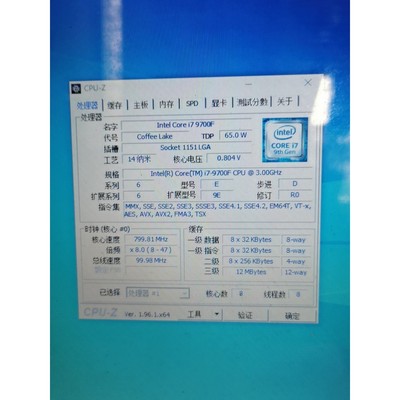The height and width of the screenshot is (400, 400).
Task: Click the core voltage 0.804 V value
Action: (x=228, y=158)
